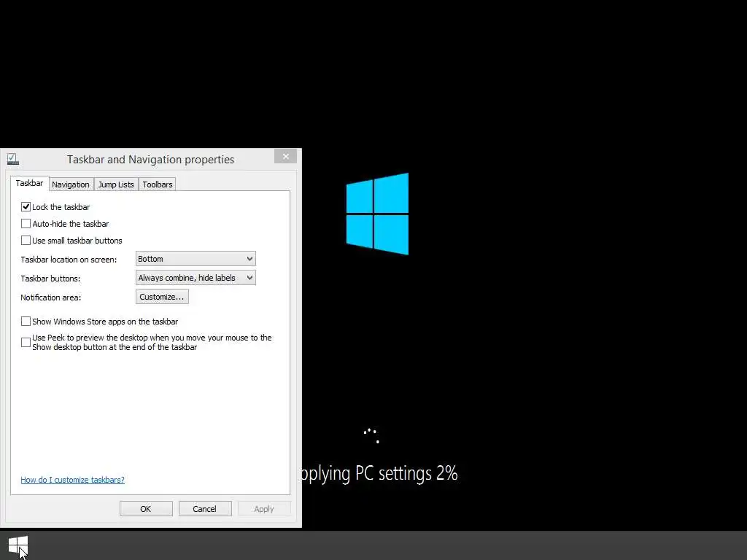Open the Toolbars tab

(x=158, y=184)
